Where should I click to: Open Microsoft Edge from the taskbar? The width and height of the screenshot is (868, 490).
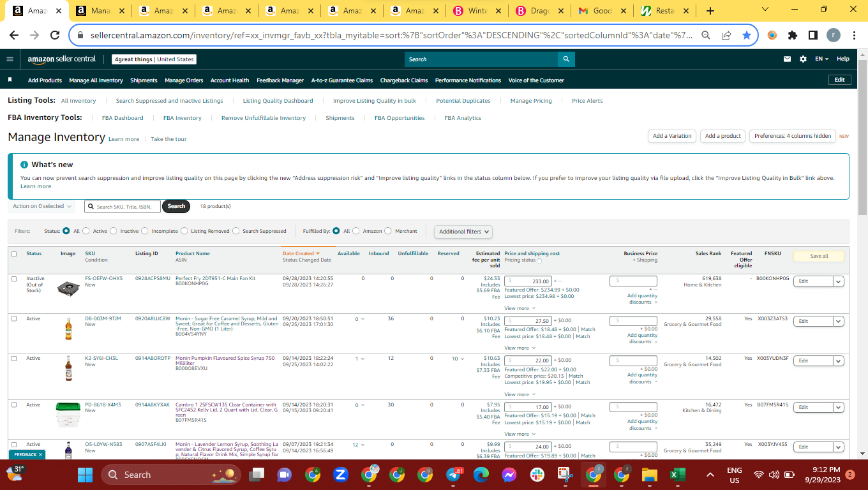[481, 475]
